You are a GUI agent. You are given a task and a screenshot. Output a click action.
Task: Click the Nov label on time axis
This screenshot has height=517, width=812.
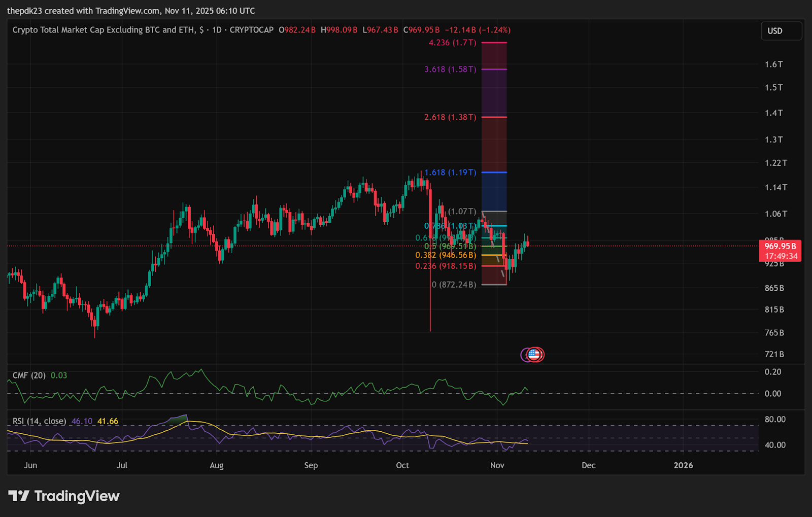(x=497, y=465)
